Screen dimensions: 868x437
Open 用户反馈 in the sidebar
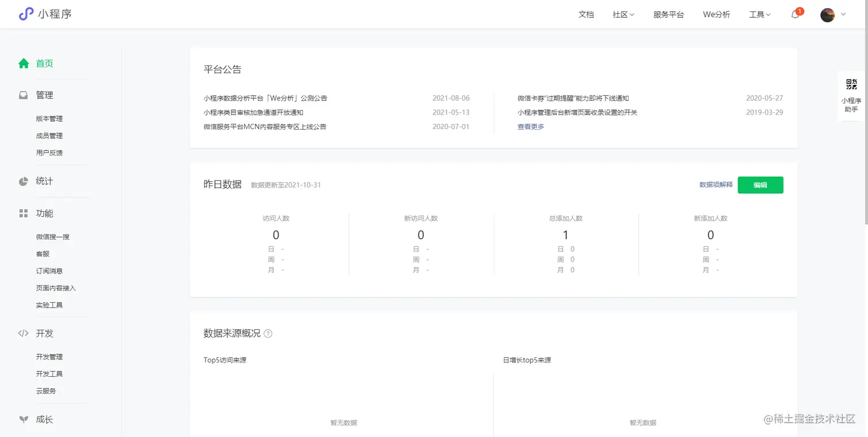pos(49,153)
